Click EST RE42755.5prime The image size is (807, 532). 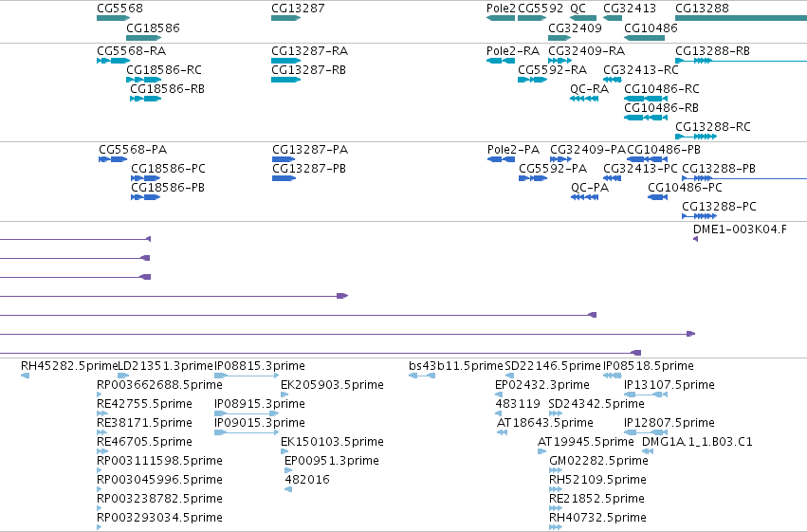[144, 404]
